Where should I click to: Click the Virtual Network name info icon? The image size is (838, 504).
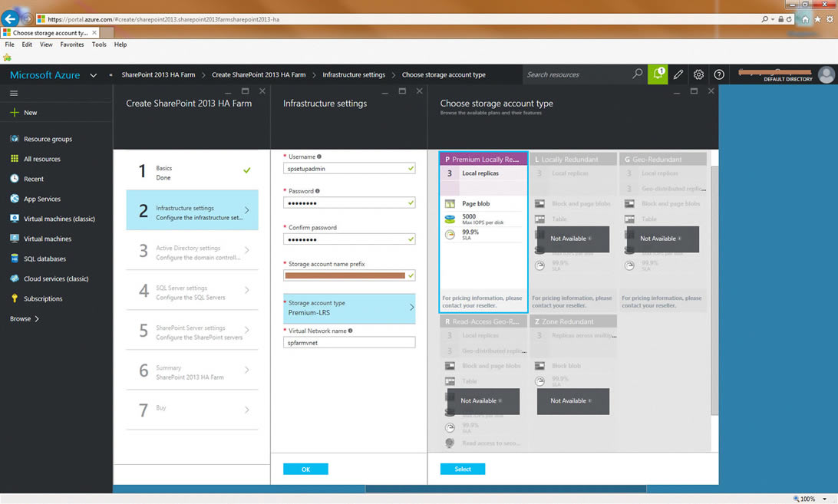[x=350, y=331]
